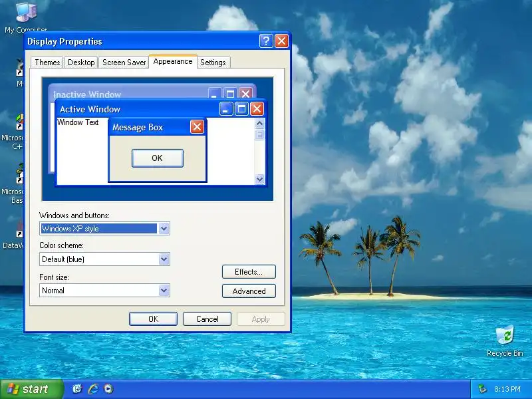The height and width of the screenshot is (399, 532).
Task: Click the Microsoft Visual C++ desktop shortcut
Action: coord(13,132)
